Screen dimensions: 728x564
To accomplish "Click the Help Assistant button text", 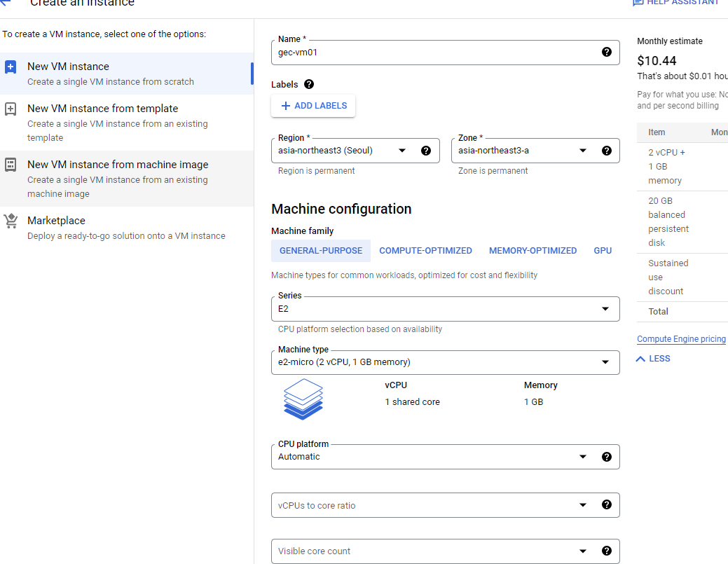I will point(682,2).
